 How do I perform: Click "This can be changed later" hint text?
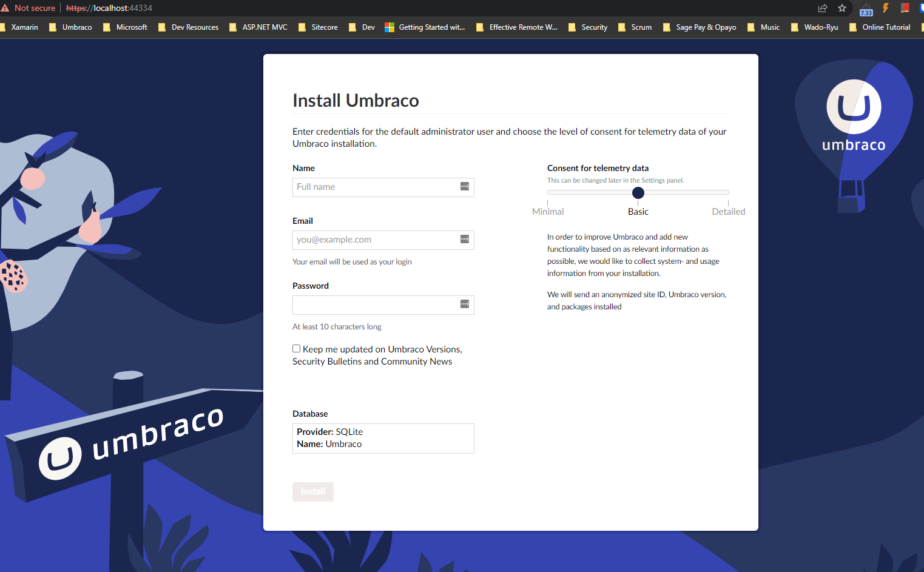[x=615, y=180]
